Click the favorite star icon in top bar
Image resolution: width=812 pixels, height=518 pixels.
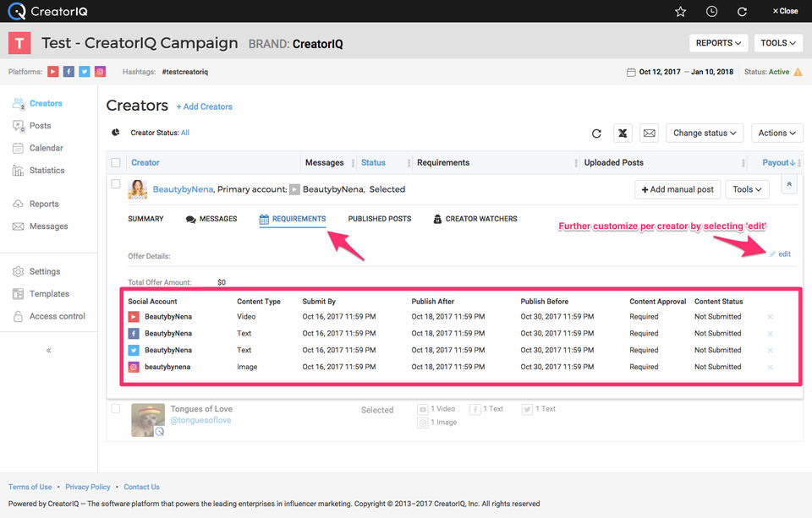[680, 11]
